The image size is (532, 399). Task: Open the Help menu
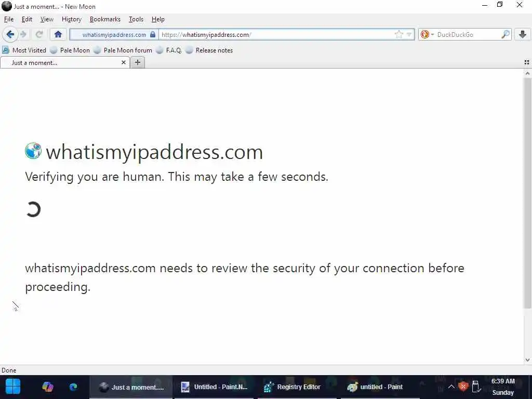(158, 19)
